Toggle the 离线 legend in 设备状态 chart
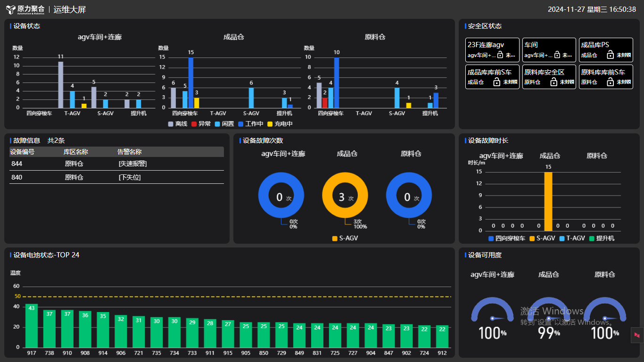The height and width of the screenshot is (362, 644). 177,124
